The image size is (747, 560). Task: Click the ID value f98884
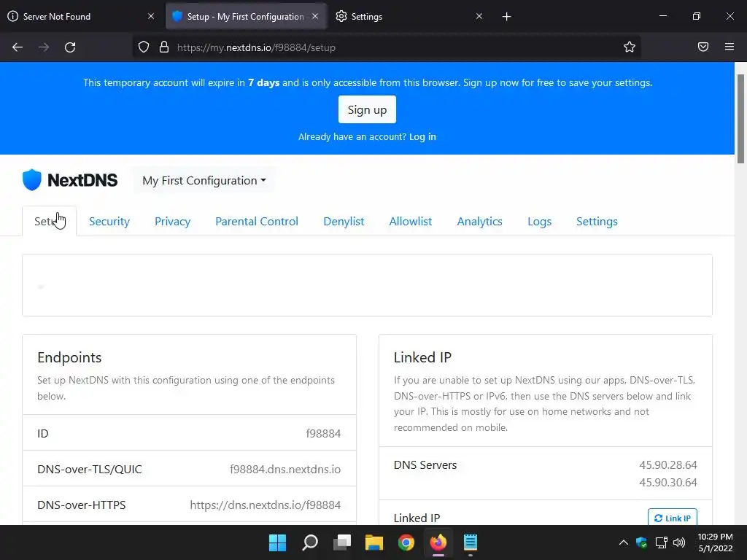tap(323, 433)
